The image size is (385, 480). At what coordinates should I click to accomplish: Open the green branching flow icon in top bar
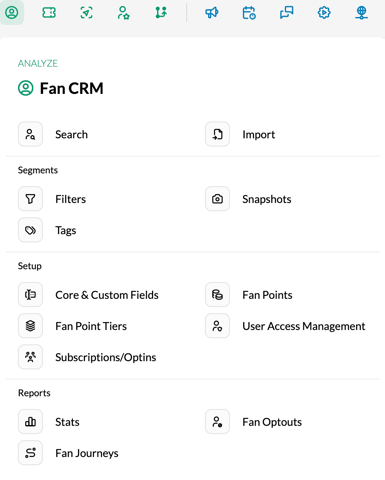coord(161,13)
